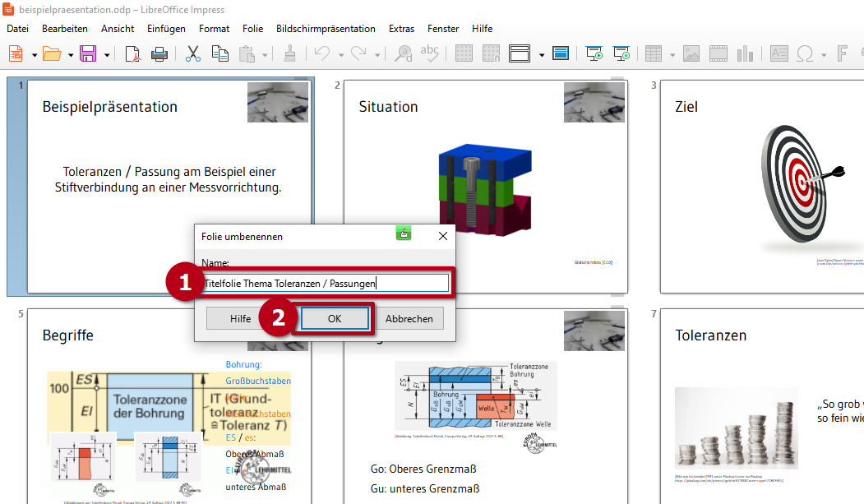864x504 pixels.
Task: Toggle the Display Grid icon
Action: 464,54
